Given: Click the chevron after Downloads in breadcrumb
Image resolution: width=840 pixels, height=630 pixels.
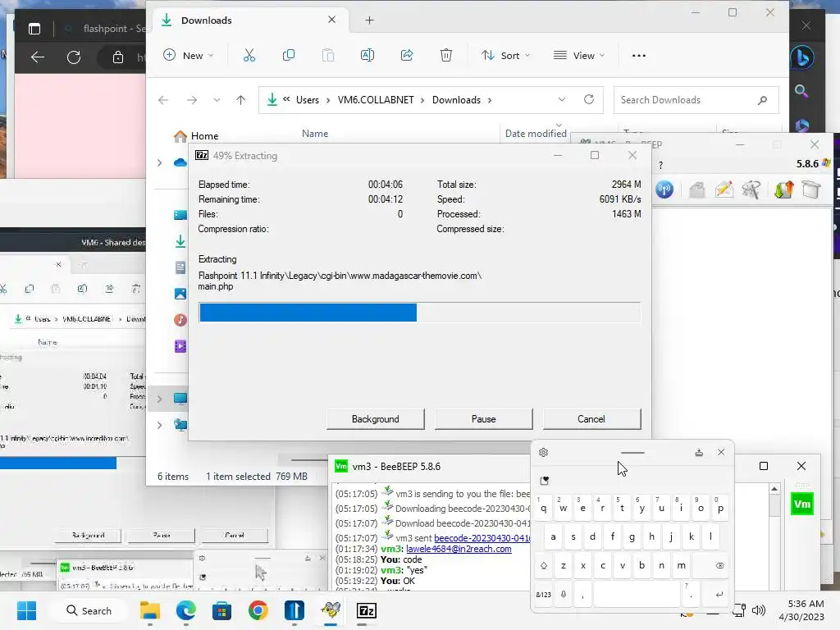Looking at the screenshot, I should coord(489,100).
